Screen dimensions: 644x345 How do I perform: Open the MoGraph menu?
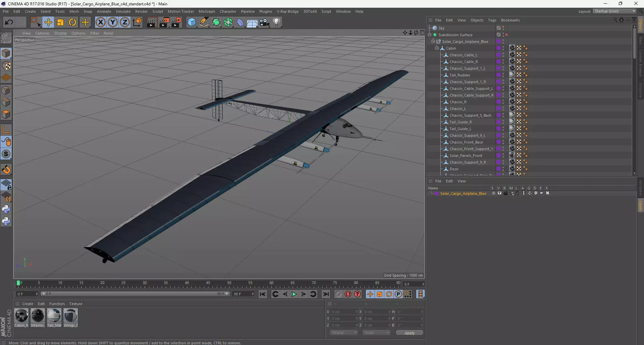207,11
